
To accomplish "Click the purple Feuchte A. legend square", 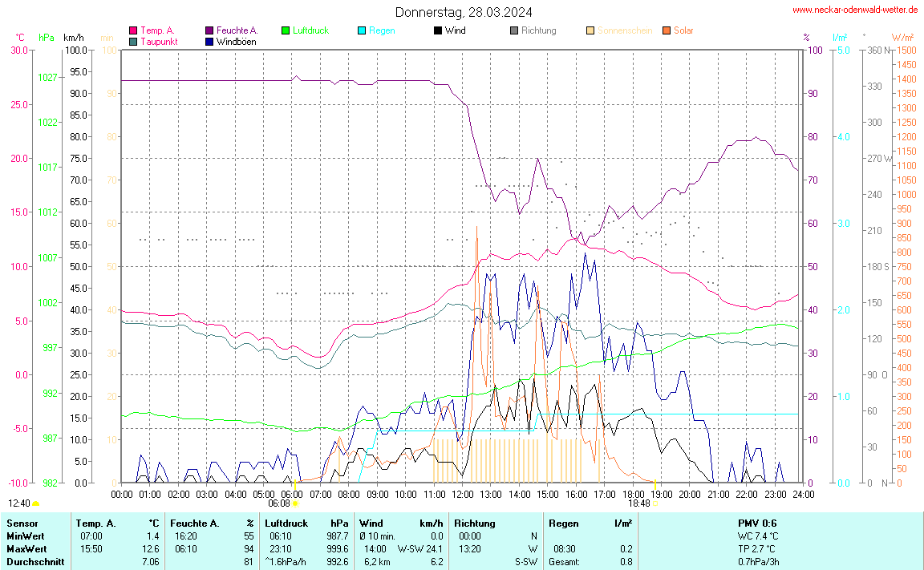I will click(209, 30).
